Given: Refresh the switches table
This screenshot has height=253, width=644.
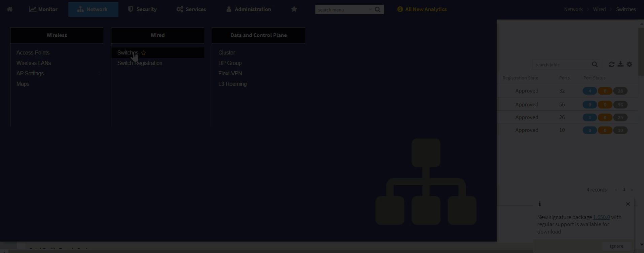Looking at the screenshot, I should 612,64.
